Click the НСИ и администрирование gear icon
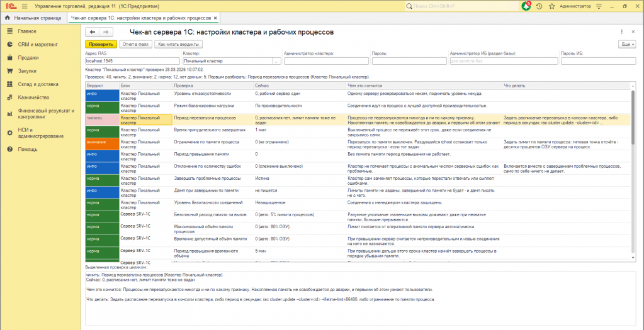The height and width of the screenshot is (330, 644). point(9,133)
